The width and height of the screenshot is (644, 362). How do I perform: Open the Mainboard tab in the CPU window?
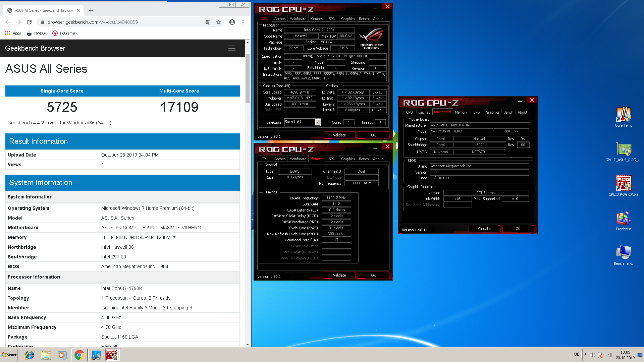[x=298, y=19]
